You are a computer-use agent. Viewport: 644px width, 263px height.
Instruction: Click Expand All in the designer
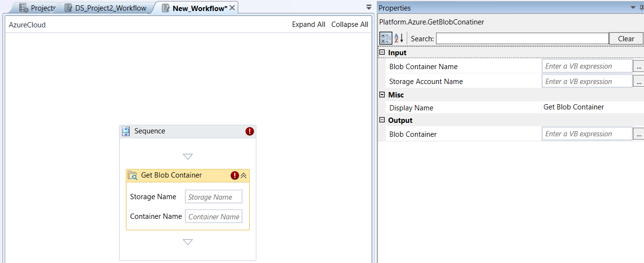point(309,24)
